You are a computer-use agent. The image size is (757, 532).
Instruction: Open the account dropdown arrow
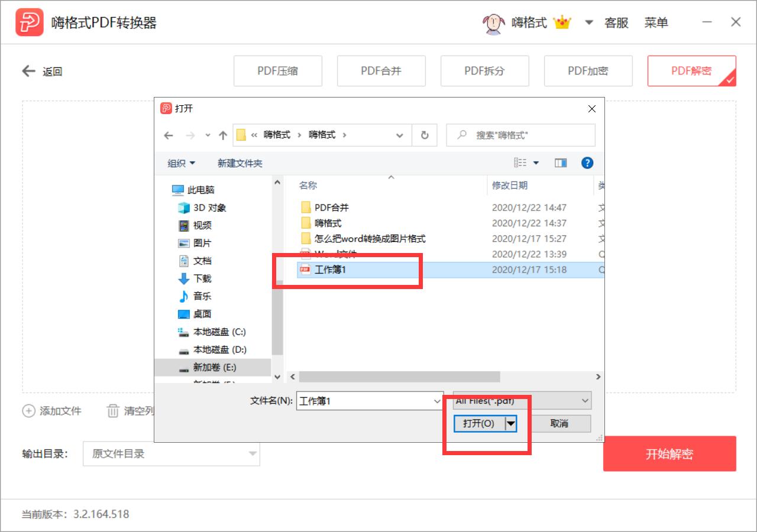tap(589, 23)
